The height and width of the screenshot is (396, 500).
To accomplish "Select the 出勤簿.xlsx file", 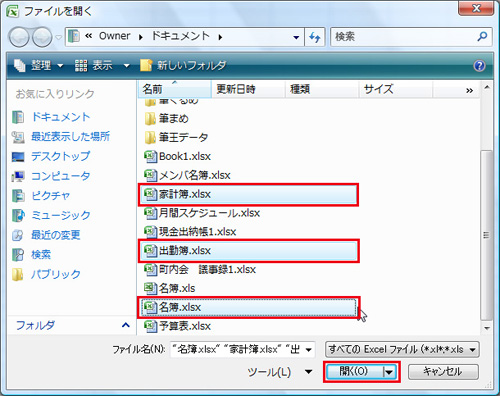I will tap(248, 250).
